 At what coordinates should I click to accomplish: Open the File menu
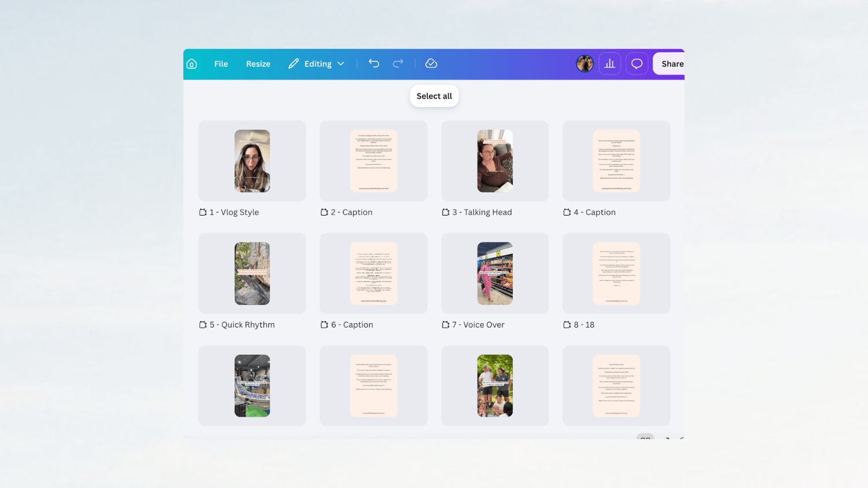[221, 64]
